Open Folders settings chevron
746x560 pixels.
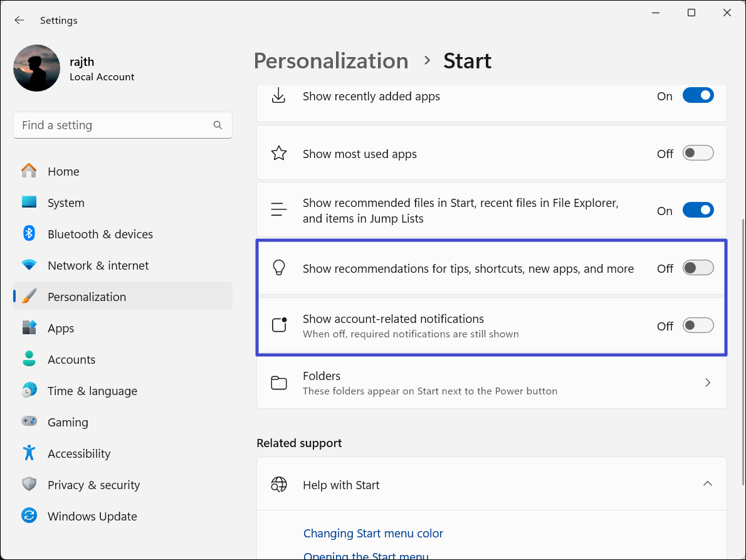(707, 383)
